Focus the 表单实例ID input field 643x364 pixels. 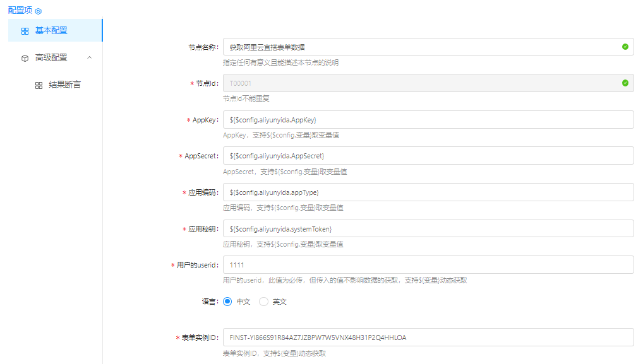tap(428, 338)
